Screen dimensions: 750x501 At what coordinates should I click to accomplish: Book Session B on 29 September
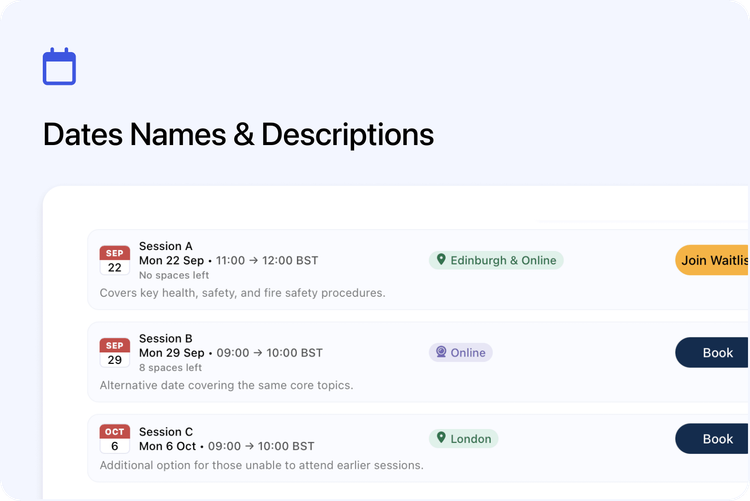pyautogui.click(x=716, y=353)
